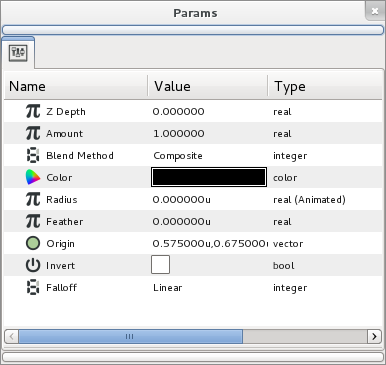The height and width of the screenshot is (365, 386).
Task: Select the Params panel tab icon
Action: click(18, 53)
